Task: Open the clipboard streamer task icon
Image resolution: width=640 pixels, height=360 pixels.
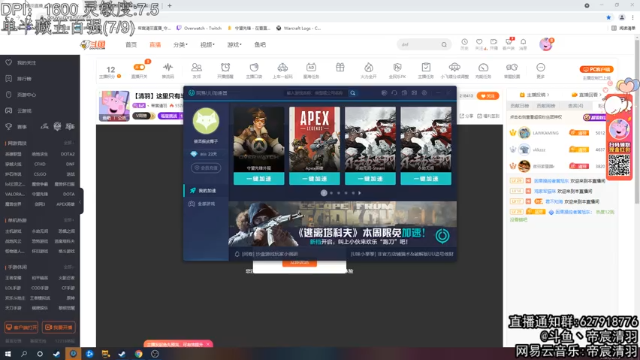Action: tap(426, 70)
